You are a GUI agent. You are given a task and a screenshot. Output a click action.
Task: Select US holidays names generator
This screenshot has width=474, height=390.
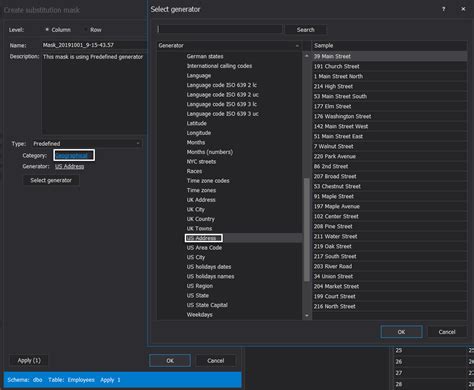pos(210,276)
